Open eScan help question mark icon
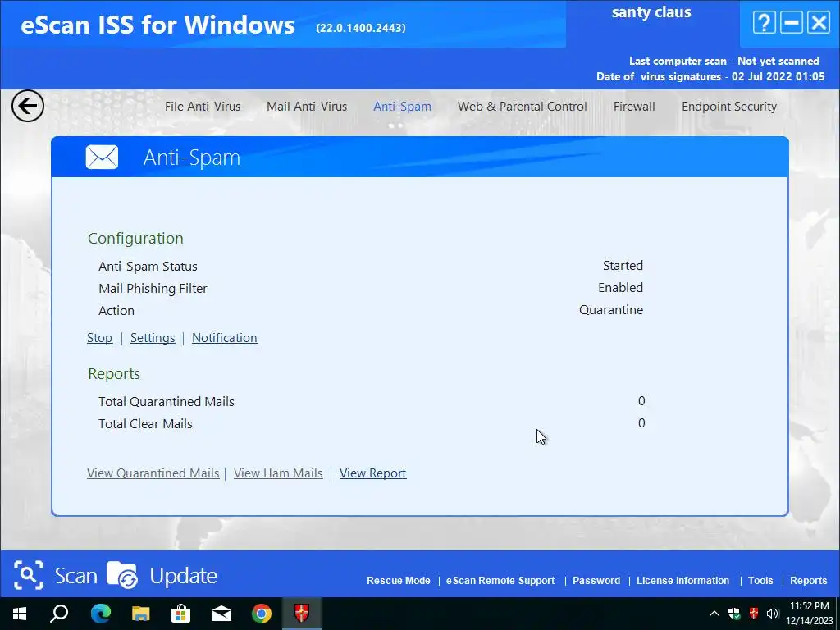The height and width of the screenshot is (630, 840). (764, 23)
